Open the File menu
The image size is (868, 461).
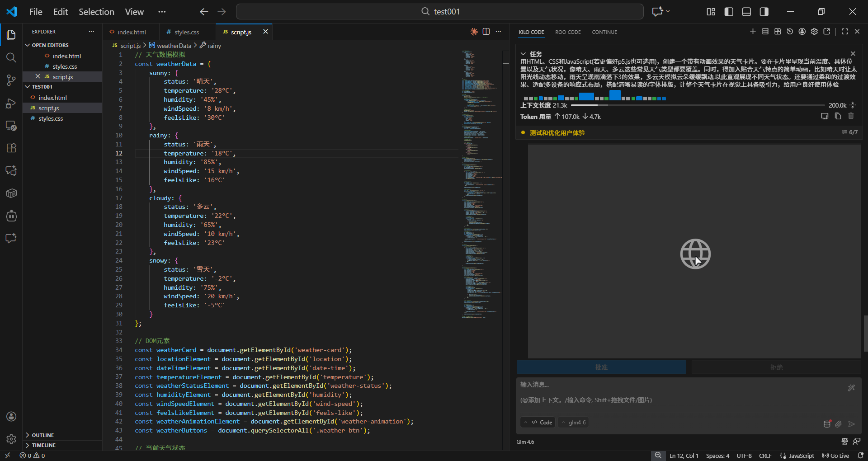click(36, 12)
